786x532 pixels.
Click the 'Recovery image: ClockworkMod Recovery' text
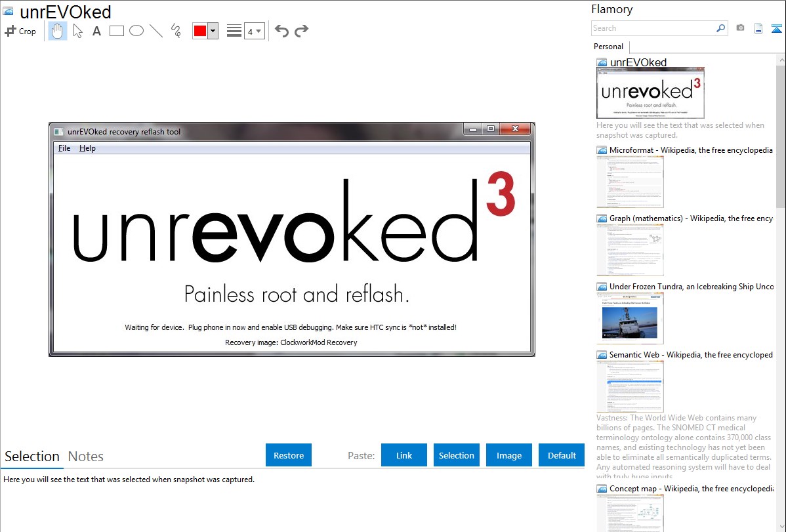click(291, 342)
